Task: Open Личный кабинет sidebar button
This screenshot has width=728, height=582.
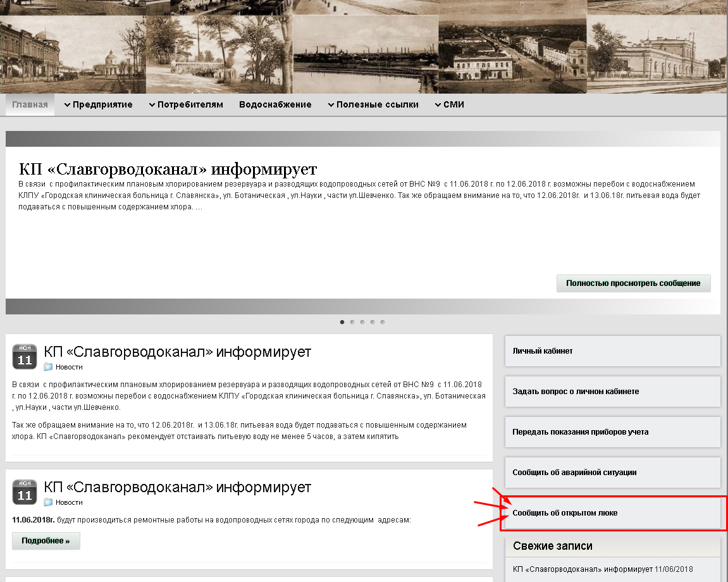Action: [612, 351]
